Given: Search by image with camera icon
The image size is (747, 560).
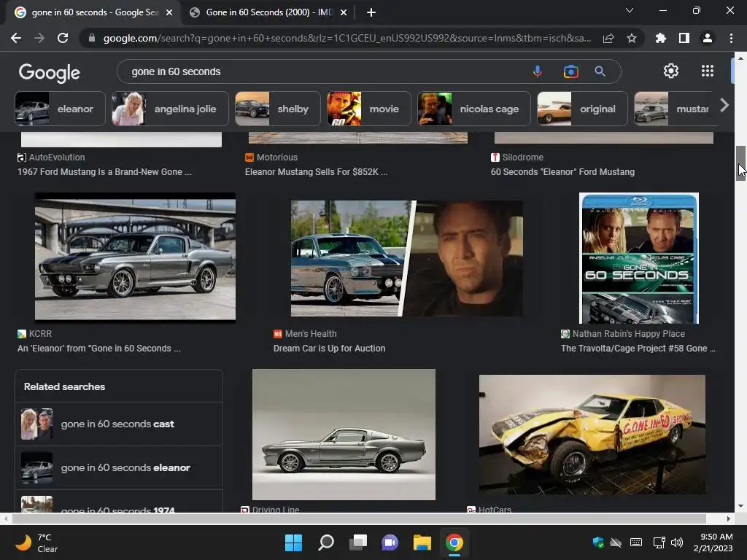Looking at the screenshot, I should point(570,71).
